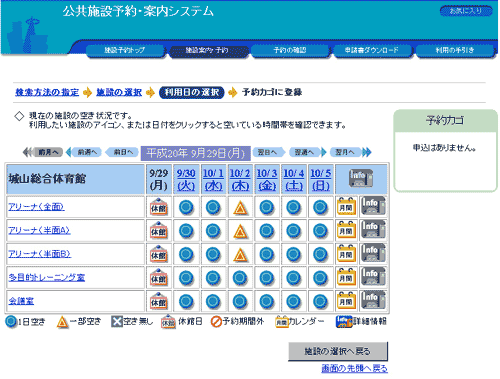Click the 10/4 available circle for 多目的トレーニング室
The height and width of the screenshot is (379, 500).
(294, 278)
